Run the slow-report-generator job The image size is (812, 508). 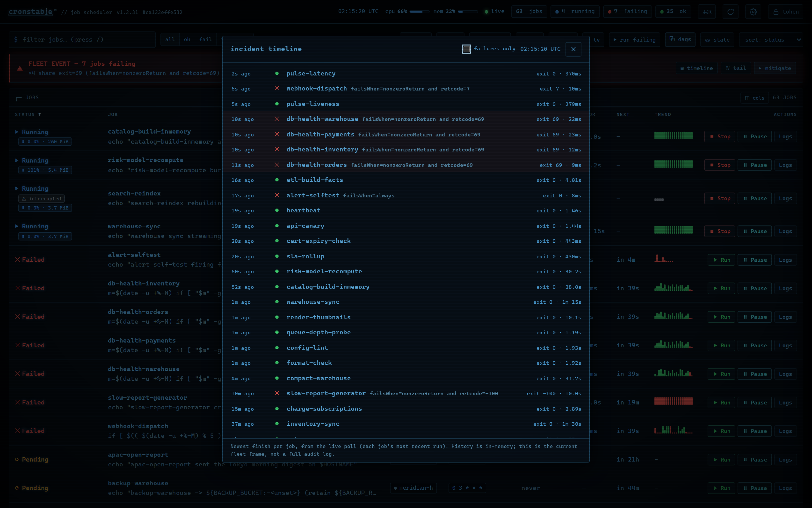[721, 403]
